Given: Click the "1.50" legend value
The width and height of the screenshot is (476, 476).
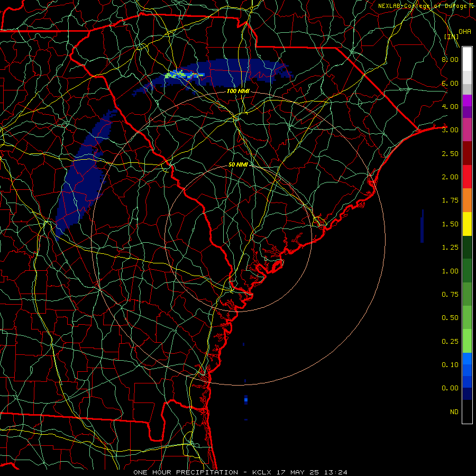Looking at the screenshot, I should [x=450, y=224].
